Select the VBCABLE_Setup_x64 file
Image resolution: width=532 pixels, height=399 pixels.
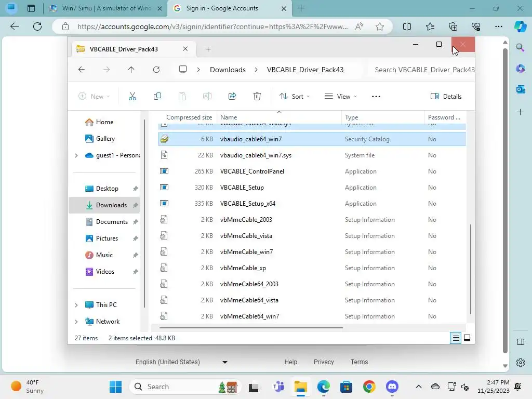click(312, 204)
